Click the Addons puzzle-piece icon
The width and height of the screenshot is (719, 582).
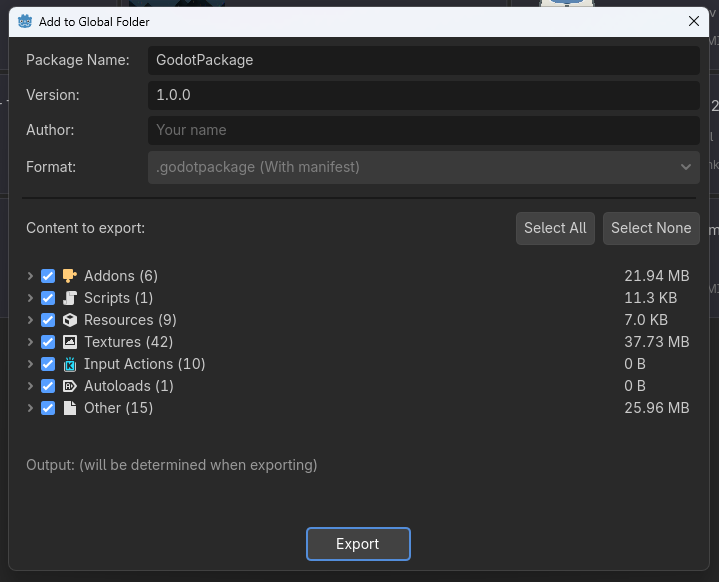[70, 276]
